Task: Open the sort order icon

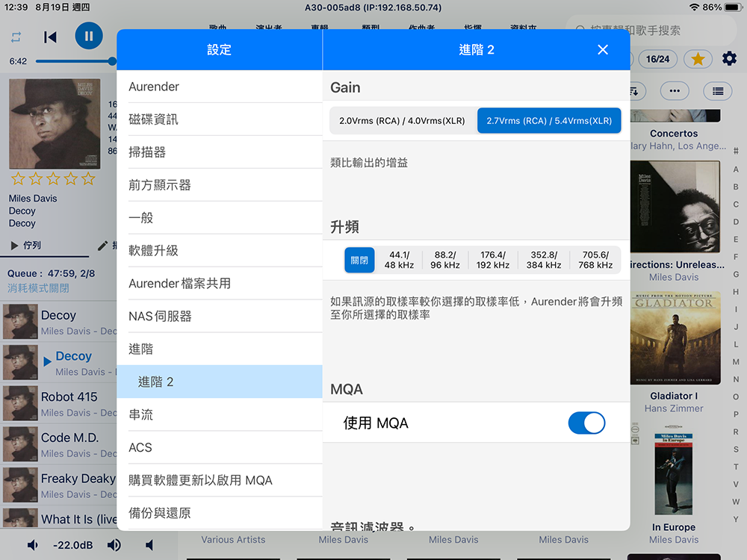Action: click(634, 91)
